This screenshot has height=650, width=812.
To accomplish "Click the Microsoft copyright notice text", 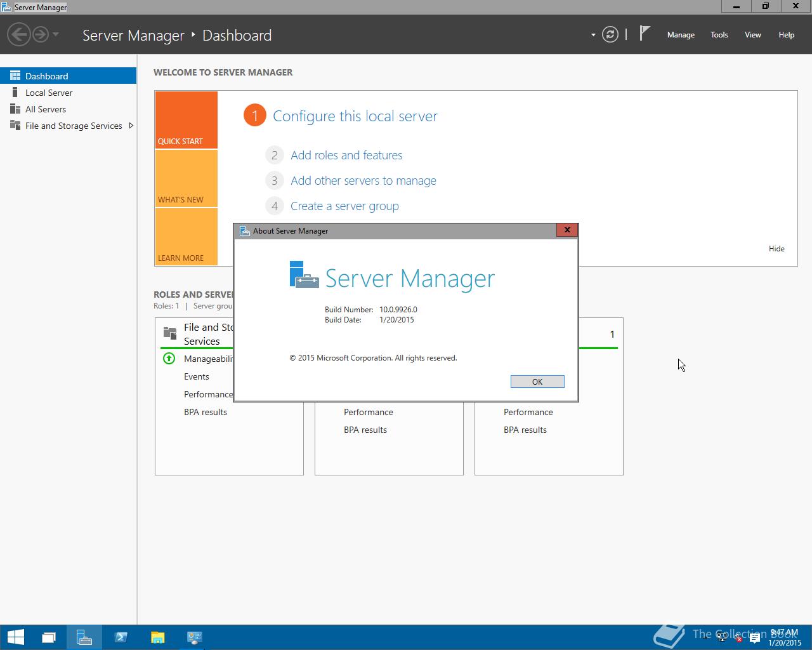I will pyautogui.click(x=373, y=358).
